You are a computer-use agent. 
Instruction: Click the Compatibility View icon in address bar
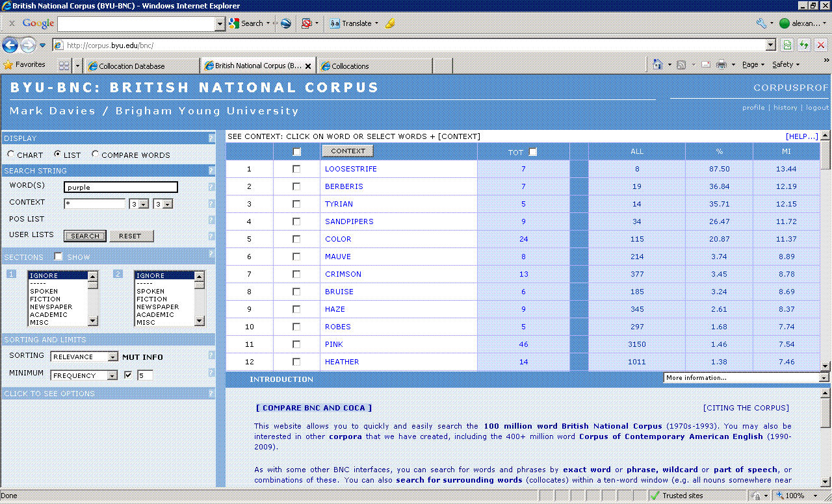coord(787,45)
